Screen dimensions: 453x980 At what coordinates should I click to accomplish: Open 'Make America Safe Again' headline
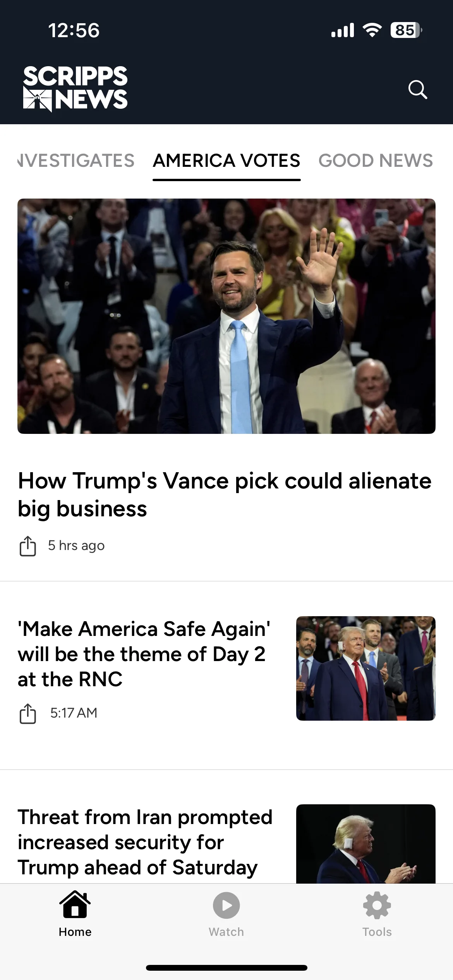(x=144, y=654)
